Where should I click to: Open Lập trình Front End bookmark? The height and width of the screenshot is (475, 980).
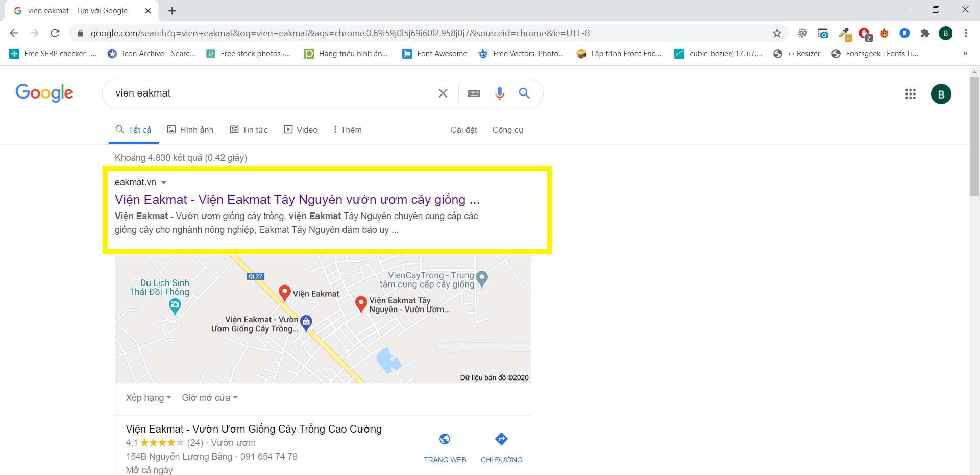pyautogui.click(x=619, y=54)
